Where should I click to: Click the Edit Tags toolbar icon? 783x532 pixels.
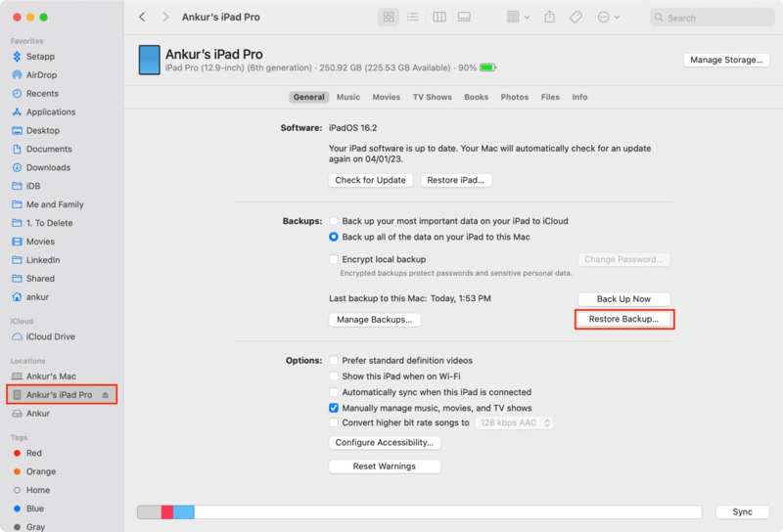pyautogui.click(x=576, y=17)
